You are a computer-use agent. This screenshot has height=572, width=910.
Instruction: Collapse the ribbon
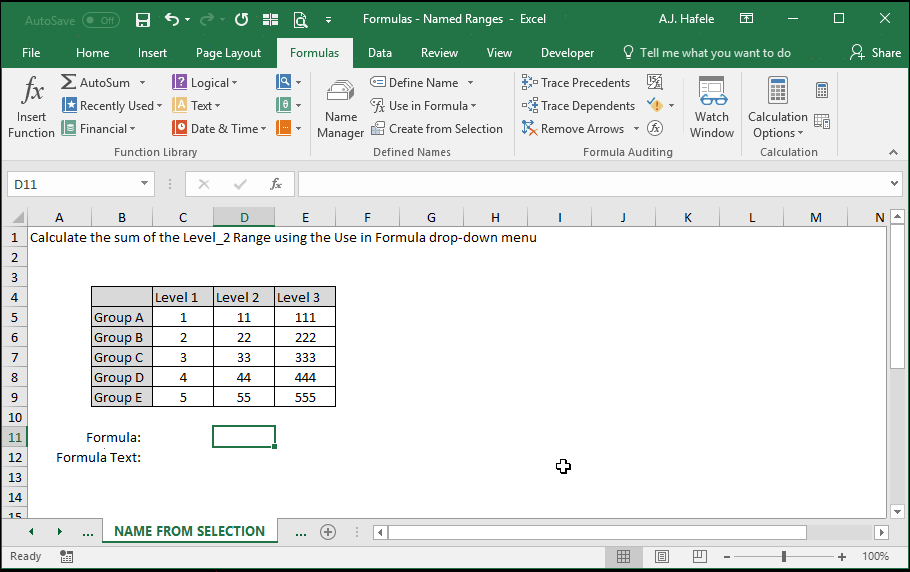click(893, 153)
